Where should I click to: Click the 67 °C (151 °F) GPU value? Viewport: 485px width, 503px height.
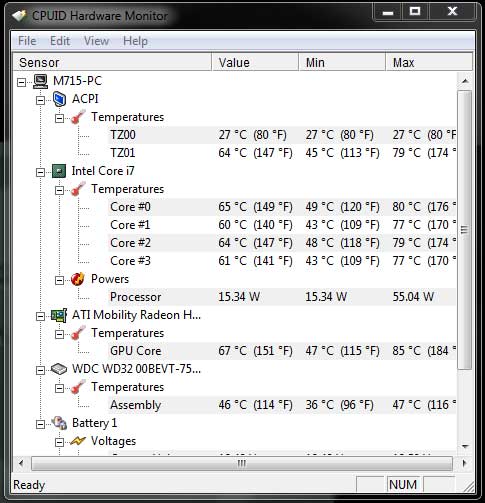[x=255, y=351]
